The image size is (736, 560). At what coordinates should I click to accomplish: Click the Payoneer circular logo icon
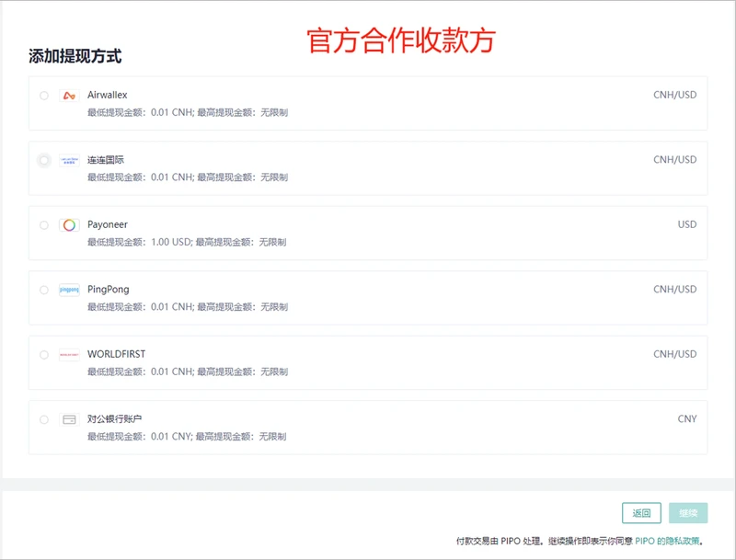click(x=69, y=225)
